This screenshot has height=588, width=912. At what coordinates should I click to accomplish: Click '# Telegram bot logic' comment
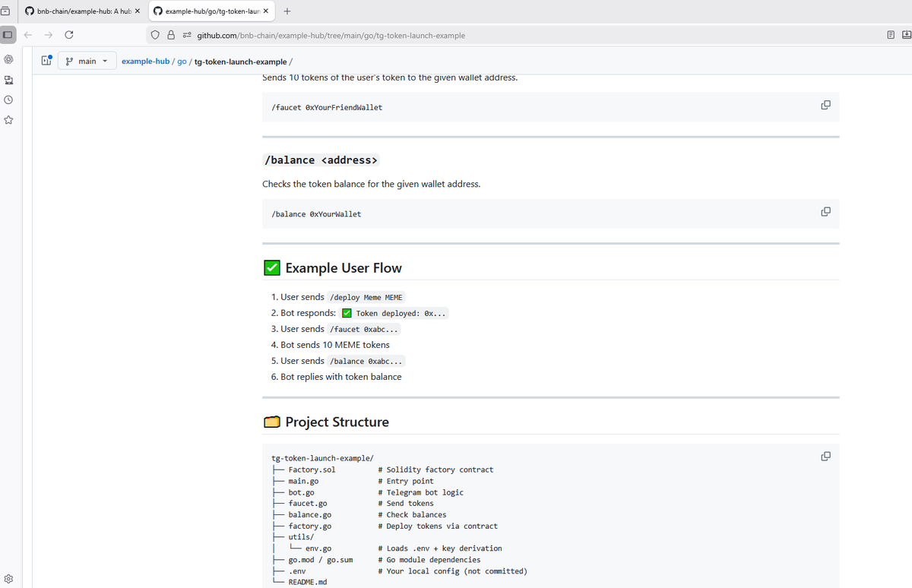click(x=420, y=492)
